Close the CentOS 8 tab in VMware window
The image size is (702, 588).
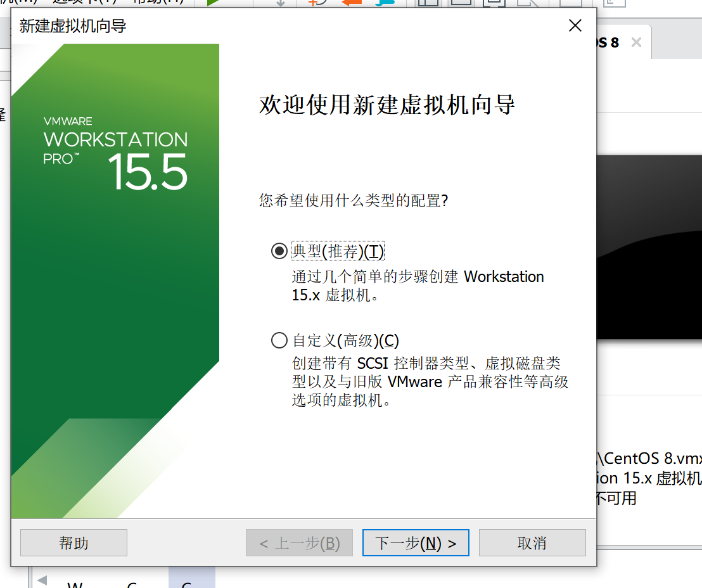click(x=636, y=42)
